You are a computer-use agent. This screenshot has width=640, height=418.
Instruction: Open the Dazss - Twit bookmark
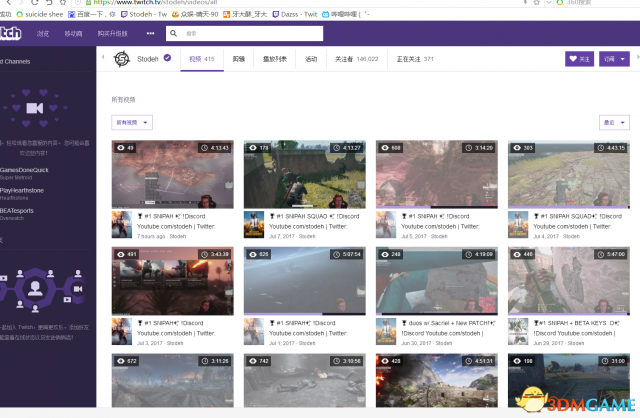(x=295, y=14)
